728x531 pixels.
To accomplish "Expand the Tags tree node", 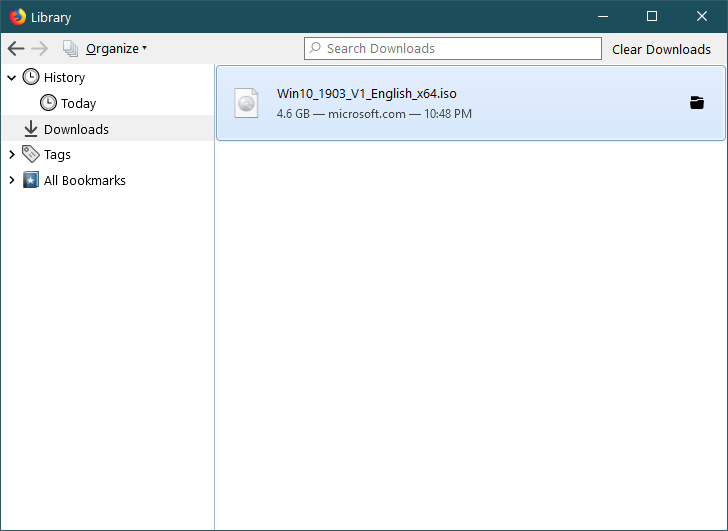I will pos(12,155).
